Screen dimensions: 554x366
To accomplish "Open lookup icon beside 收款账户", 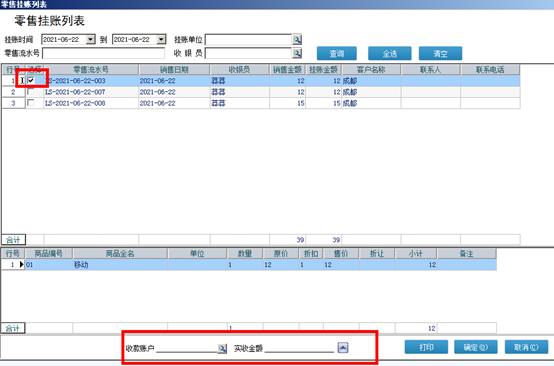I will pyautogui.click(x=222, y=349).
